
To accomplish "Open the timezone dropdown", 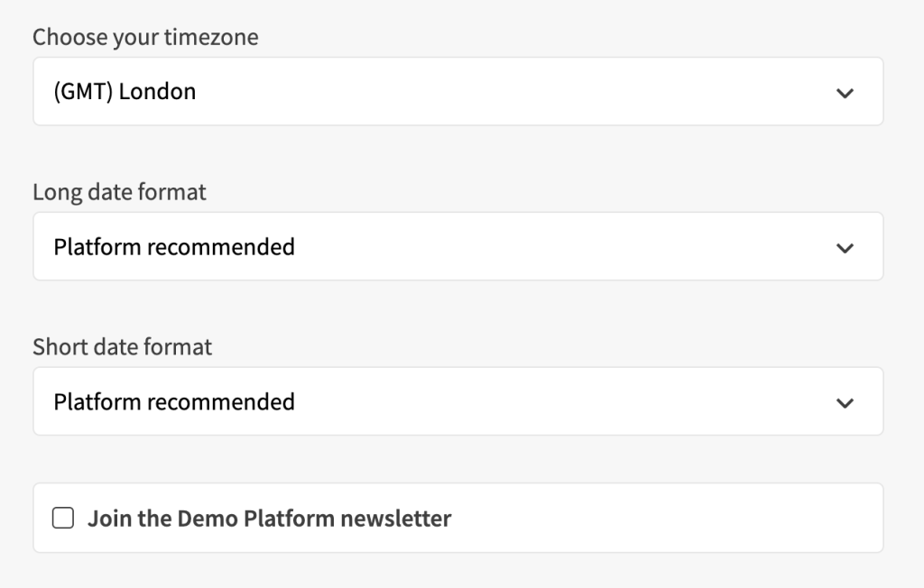I will [x=457, y=92].
